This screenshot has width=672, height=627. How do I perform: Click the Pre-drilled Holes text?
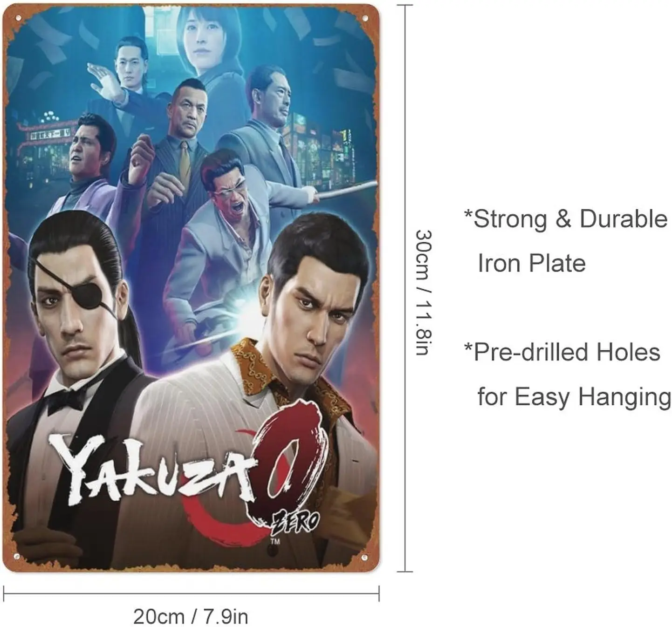[562, 352]
